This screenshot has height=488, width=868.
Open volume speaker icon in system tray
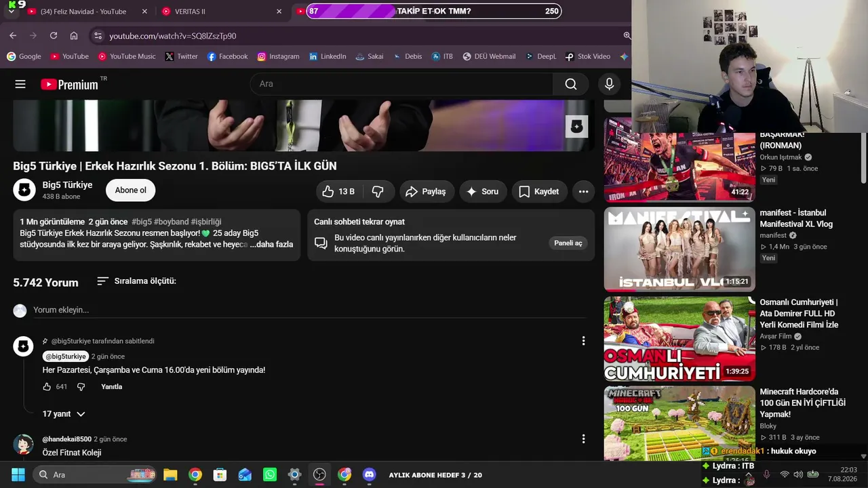point(798,474)
